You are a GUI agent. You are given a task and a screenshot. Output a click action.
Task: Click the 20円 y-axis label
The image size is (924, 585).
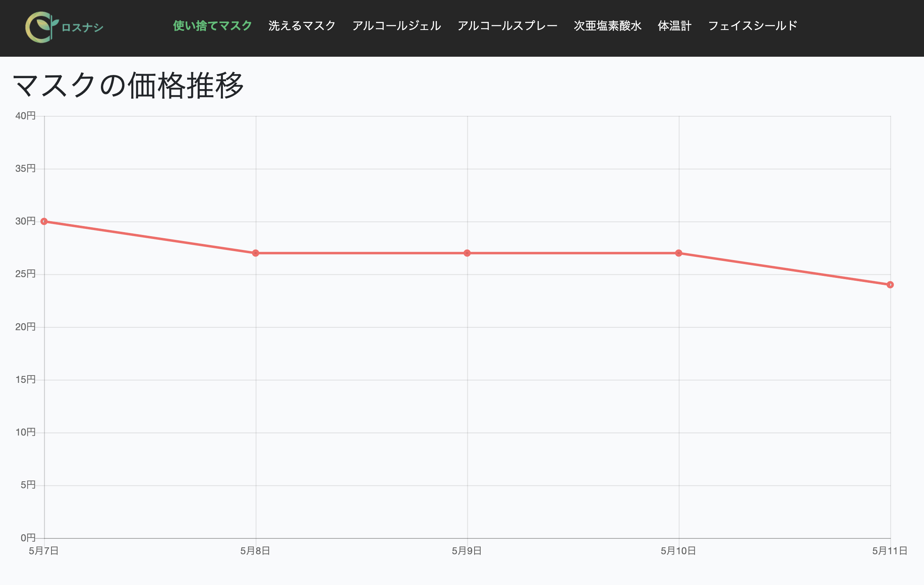pos(26,327)
